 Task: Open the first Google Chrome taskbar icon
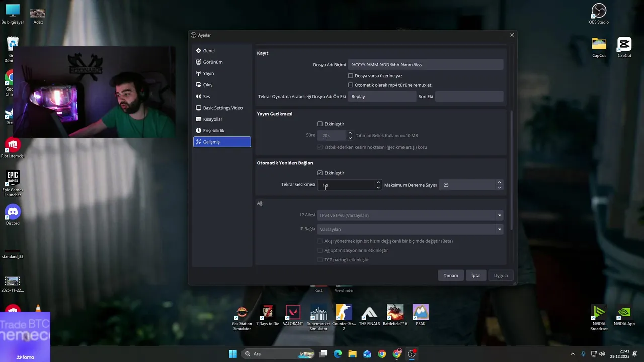pyautogui.click(x=382, y=354)
